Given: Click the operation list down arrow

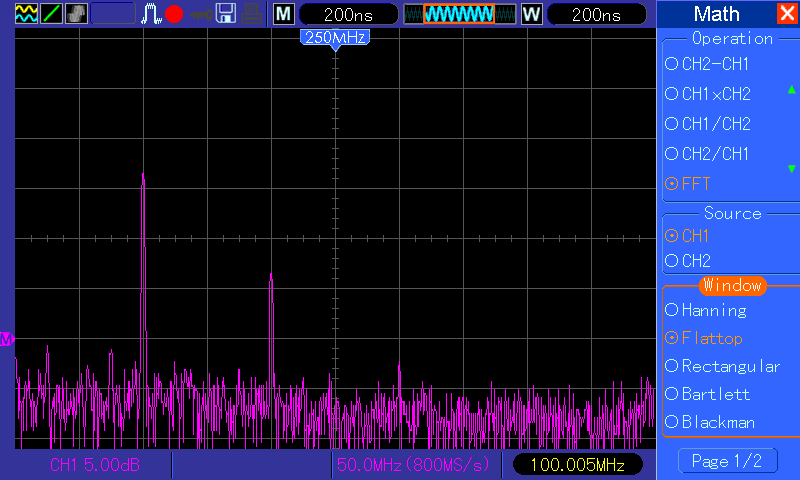Looking at the screenshot, I should 791,169.
